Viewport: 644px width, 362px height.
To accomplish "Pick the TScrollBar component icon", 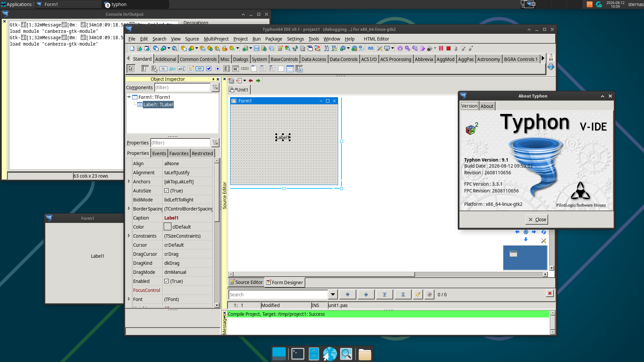I will pos(245,69).
